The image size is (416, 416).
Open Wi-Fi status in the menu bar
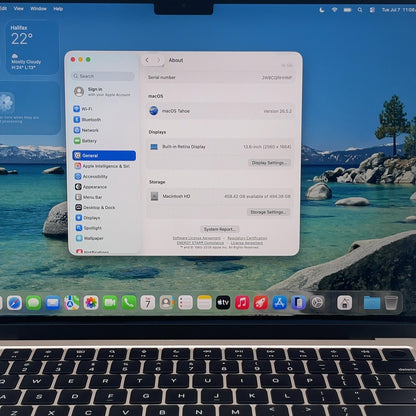[334, 10]
